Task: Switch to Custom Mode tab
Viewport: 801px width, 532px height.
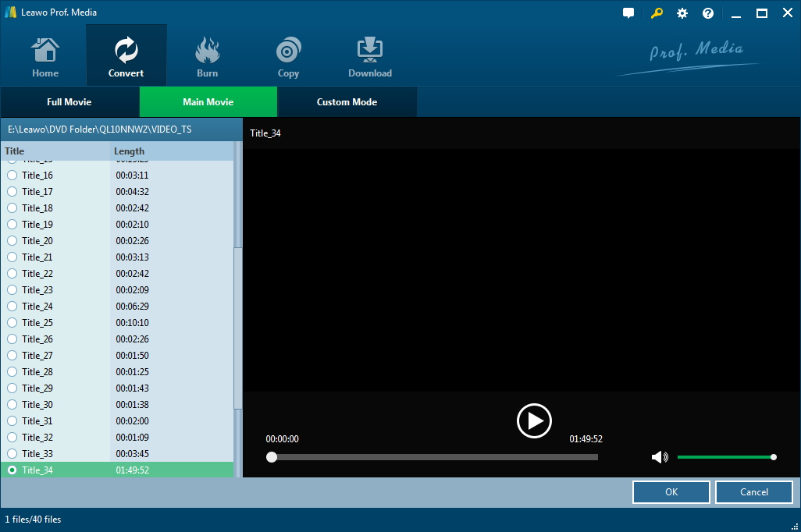Action: point(347,102)
